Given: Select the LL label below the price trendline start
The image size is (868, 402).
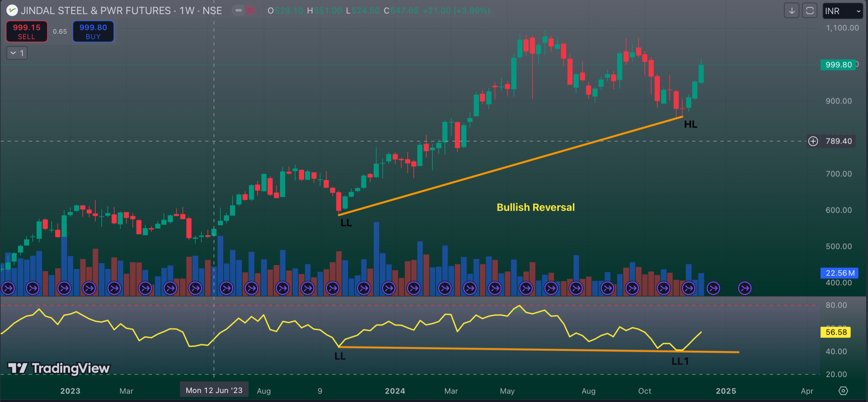Looking at the screenshot, I should click(x=346, y=223).
